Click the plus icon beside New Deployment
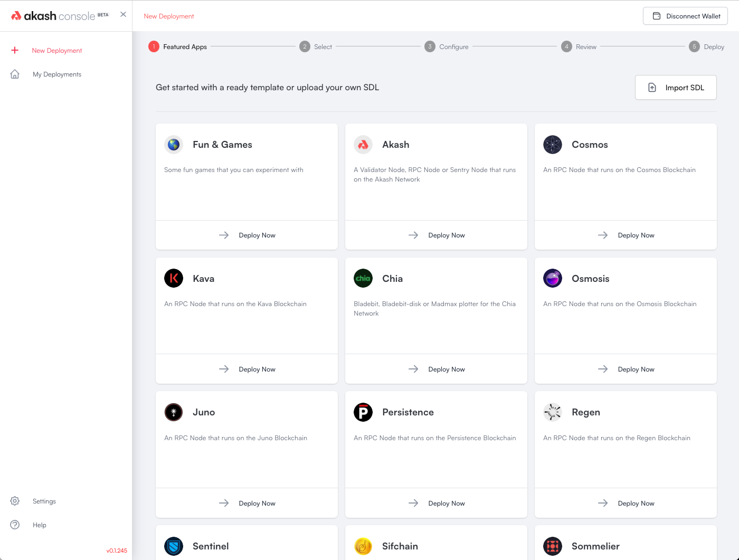The image size is (739, 560). pos(15,50)
